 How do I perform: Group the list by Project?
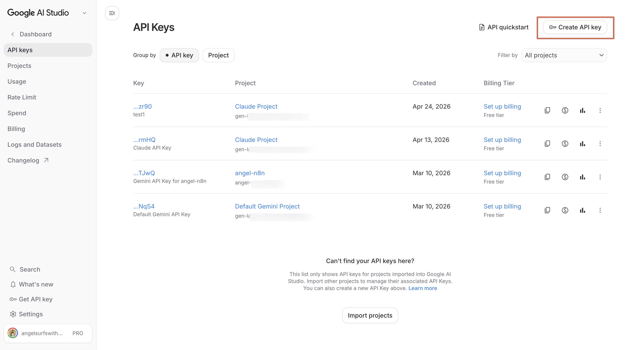click(x=218, y=55)
